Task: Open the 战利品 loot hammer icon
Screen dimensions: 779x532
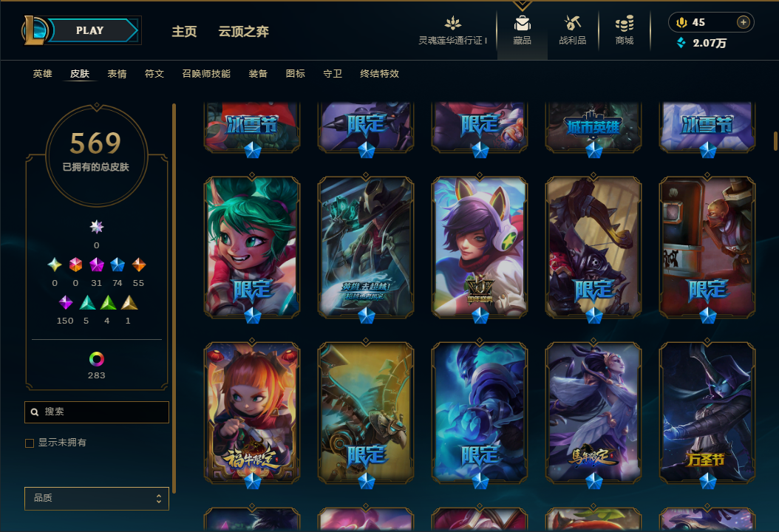Action: tap(572, 23)
